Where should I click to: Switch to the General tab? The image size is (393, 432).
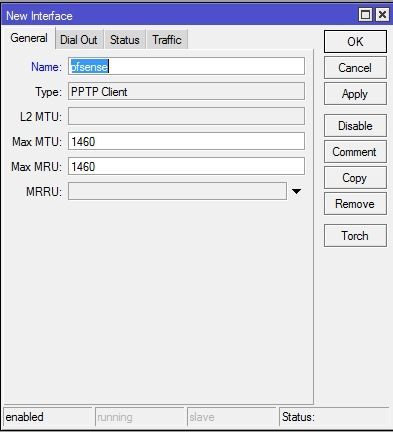[29, 38]
